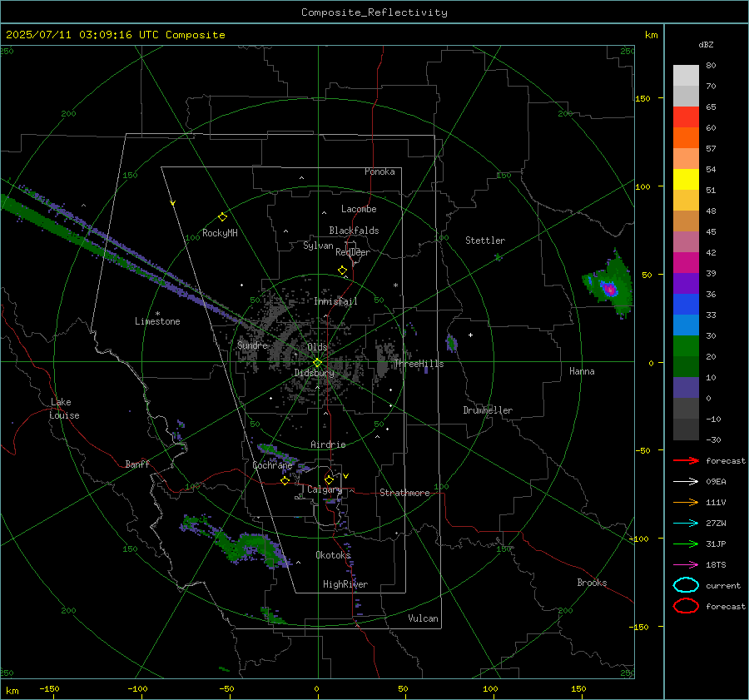Click the Limestone label
The height and width of the screenshot is (700, 749).
click(157, 321)
